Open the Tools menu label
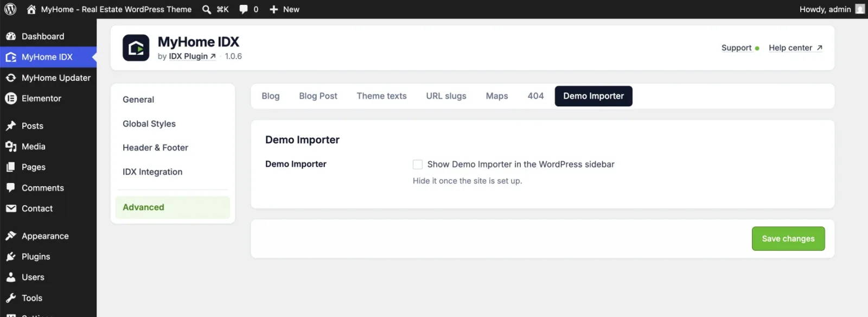 [32, 298]
